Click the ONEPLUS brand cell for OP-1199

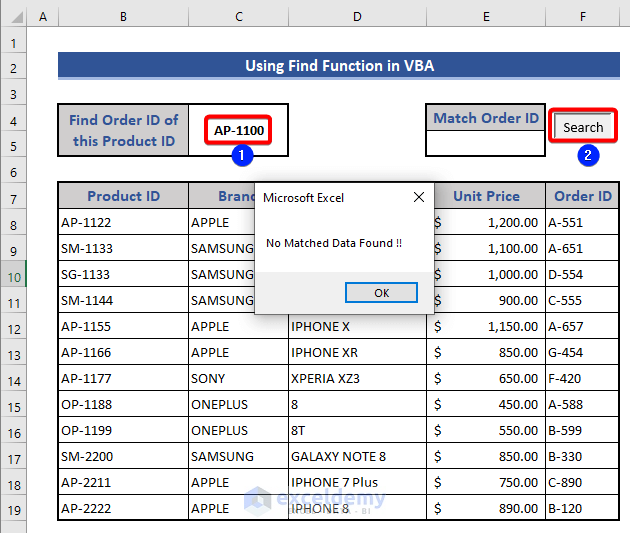(x=238, y=430)
